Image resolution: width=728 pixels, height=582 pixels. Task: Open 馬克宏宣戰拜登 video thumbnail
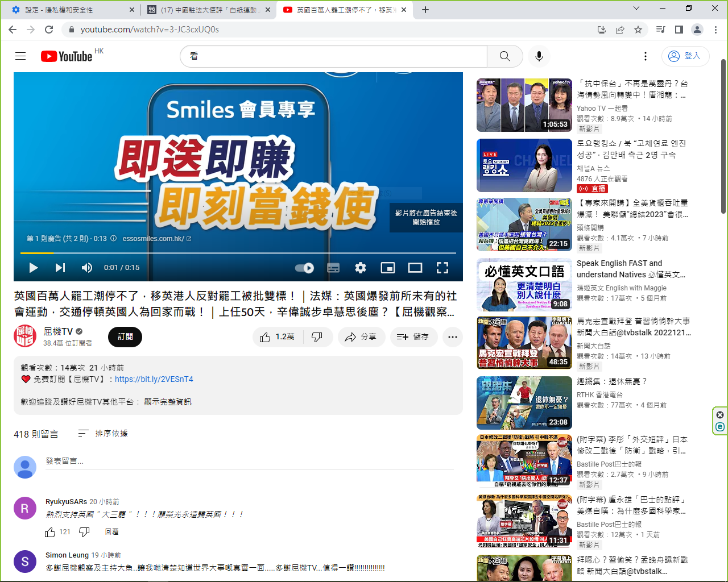coord(524,343)
